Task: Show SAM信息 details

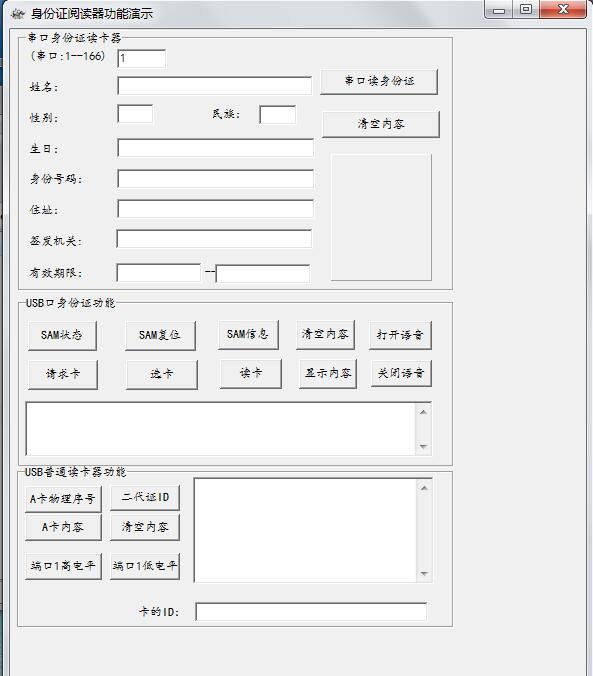Action: pyautogui.click(x=248, y=335)
